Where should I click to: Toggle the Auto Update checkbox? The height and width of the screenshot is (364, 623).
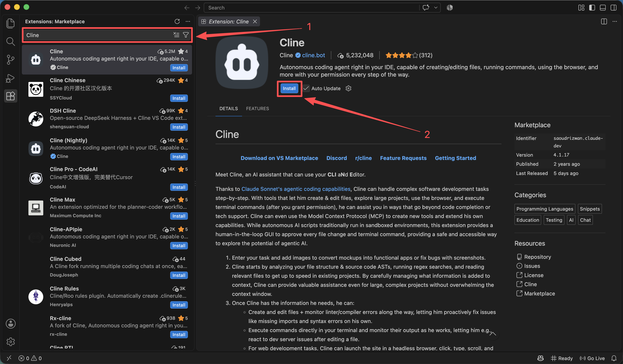(306, 88)
